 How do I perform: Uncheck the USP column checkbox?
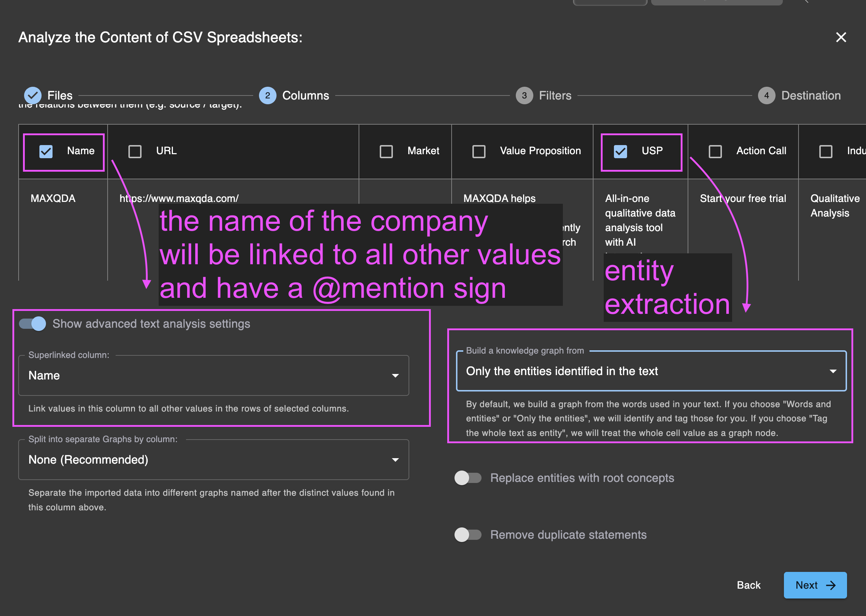coord(620,151)
